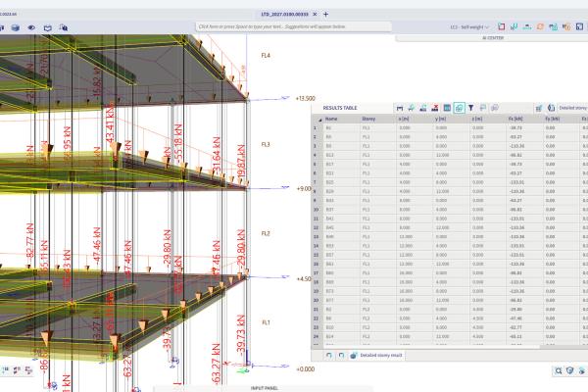Sort by the Name column header

click(342, 119)
